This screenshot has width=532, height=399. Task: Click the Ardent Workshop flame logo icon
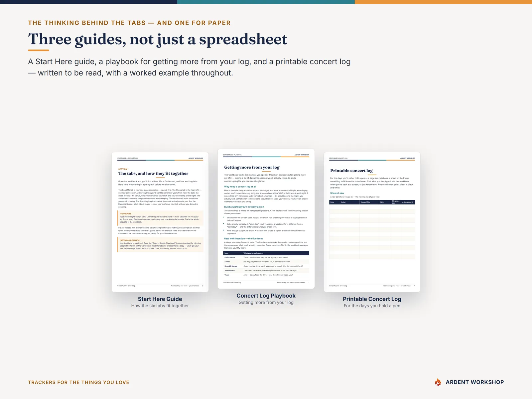pyautogui.click(x=438, y=382)
